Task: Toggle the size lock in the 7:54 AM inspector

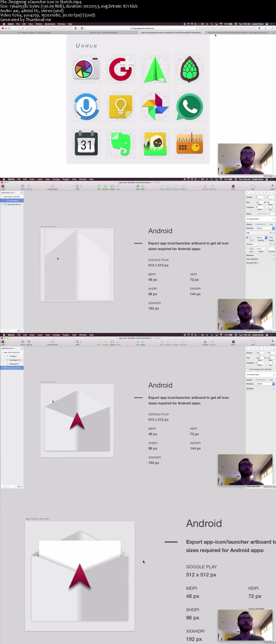Action: tap(265, 202)
